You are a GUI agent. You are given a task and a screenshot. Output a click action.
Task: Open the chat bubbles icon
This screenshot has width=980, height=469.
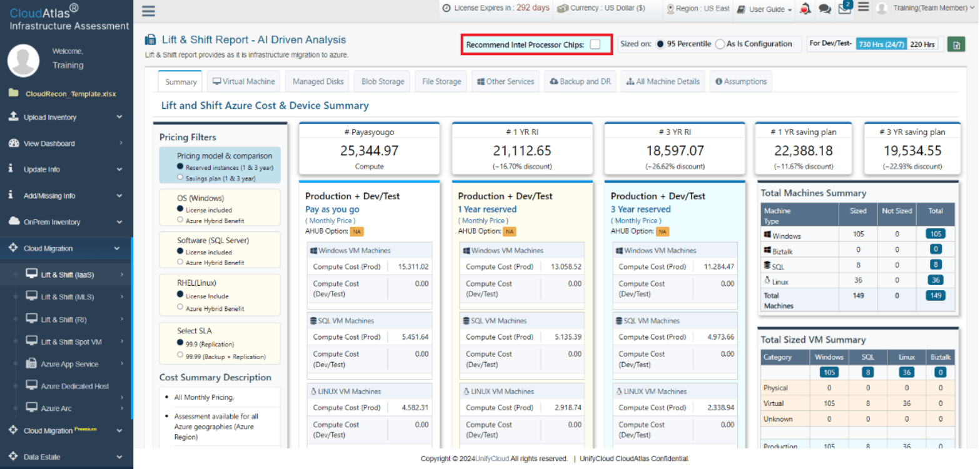[825, 9]
